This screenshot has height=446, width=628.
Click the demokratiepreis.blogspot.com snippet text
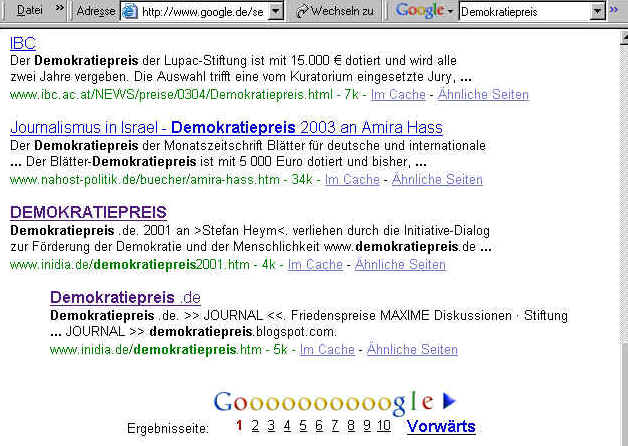[243, 332]
